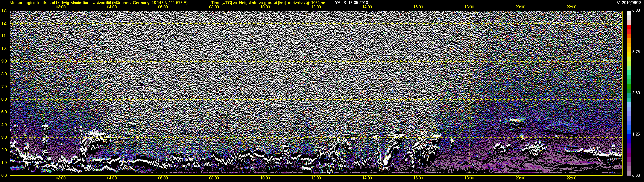The width and height of the screenshot is (644, 182).
Task: Click the 'Time [UTC] vs. Height above ground' heading
Action: point(269,3)
